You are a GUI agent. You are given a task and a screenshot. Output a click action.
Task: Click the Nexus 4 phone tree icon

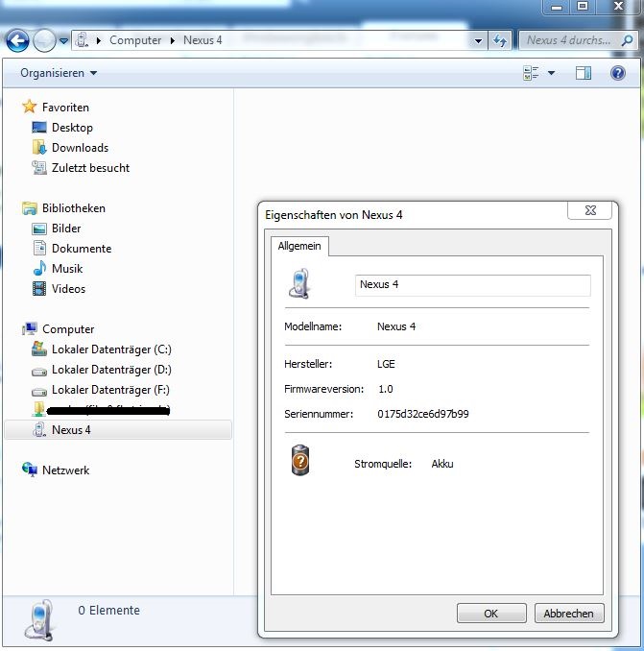[39, 430]
